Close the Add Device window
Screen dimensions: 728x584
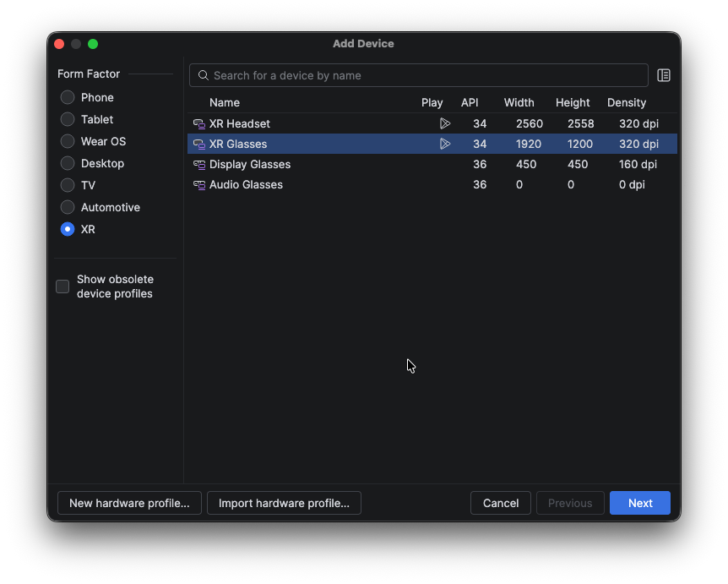(59, 44)
